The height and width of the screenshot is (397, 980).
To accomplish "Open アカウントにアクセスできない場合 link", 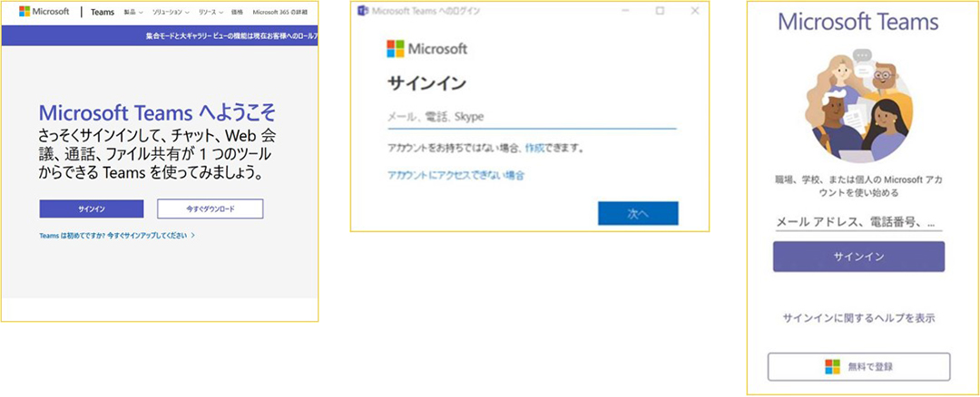I will pos(456,176).
